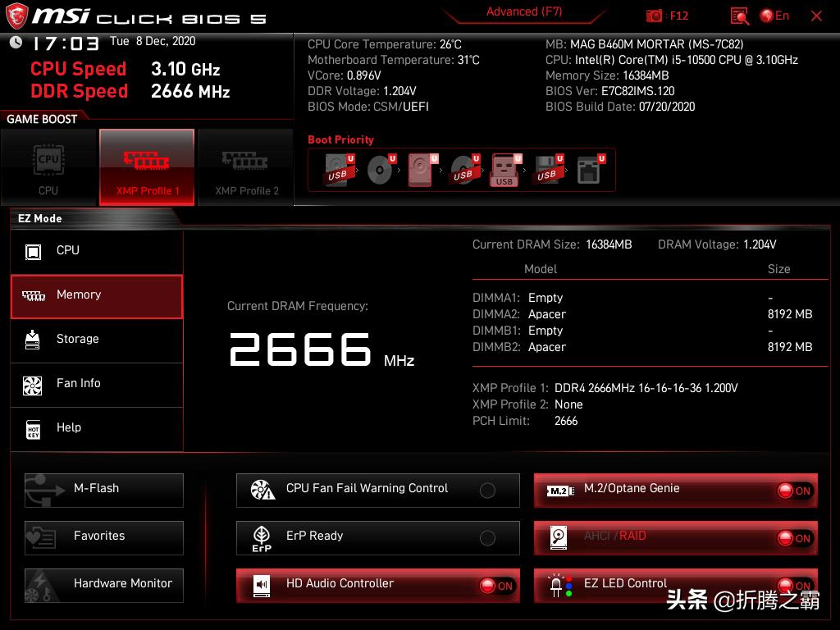Select the highlighted hard disk boot device
Viewport: 840px width, 630px height.
422,170
